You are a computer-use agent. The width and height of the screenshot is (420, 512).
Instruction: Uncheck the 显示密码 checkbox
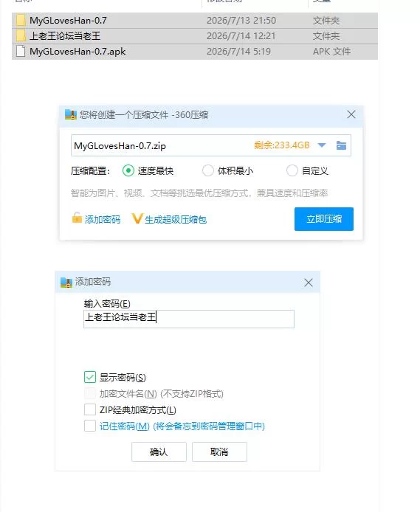(90, 377)
